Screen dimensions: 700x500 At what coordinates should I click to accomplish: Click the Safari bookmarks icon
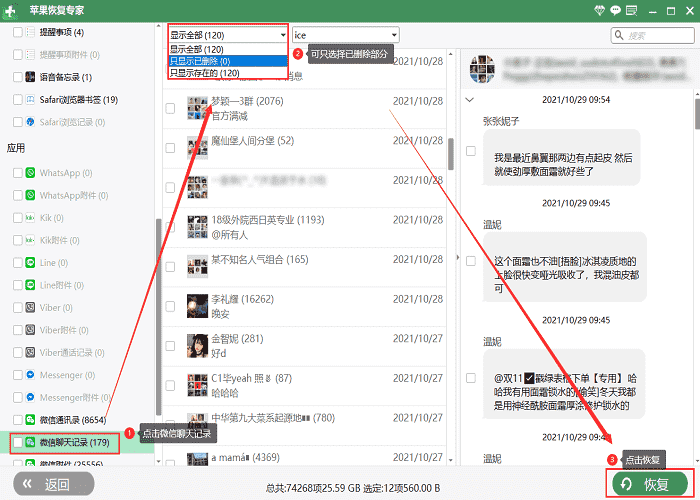[x=30, y=99]
